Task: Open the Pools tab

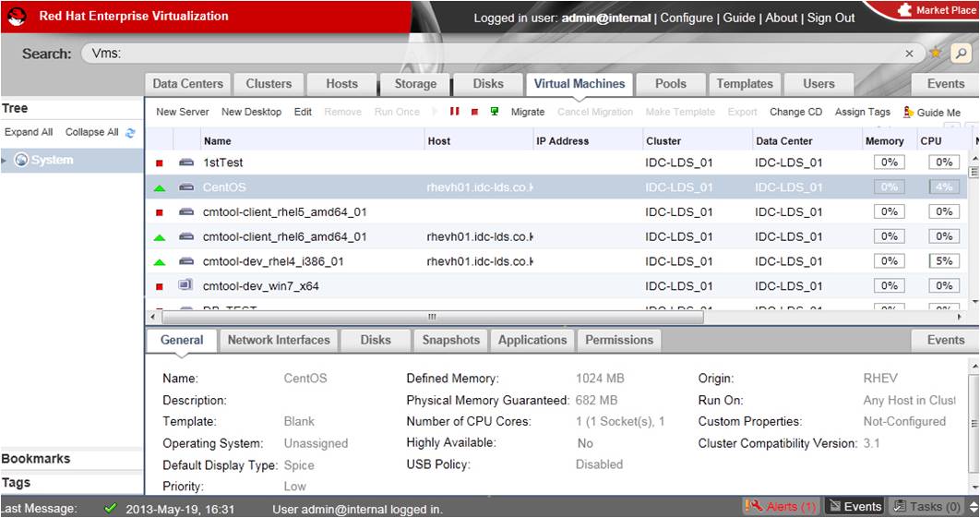Action: coord(671,84)
